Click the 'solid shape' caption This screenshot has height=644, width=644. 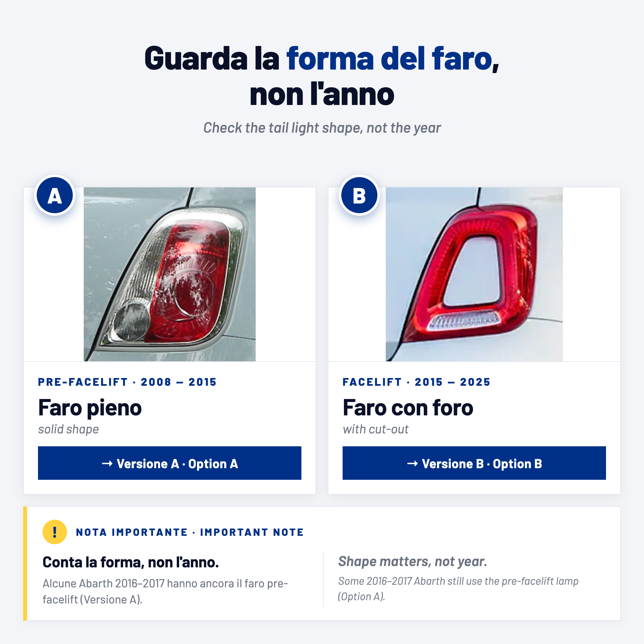tap(69, 429)
